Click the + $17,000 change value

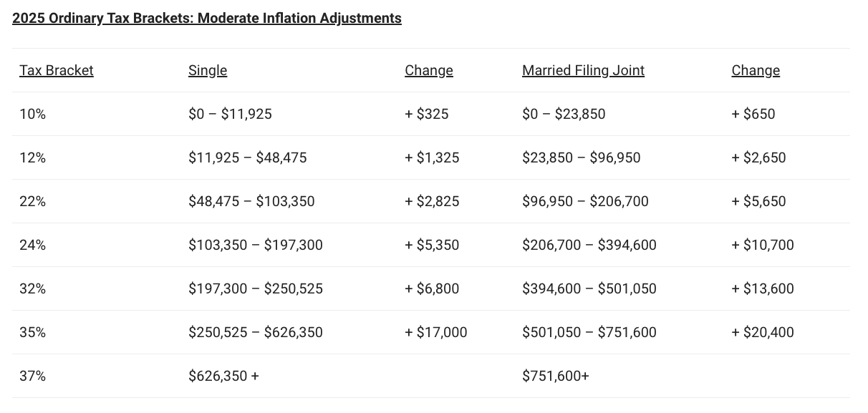click(x=435, y=332)
